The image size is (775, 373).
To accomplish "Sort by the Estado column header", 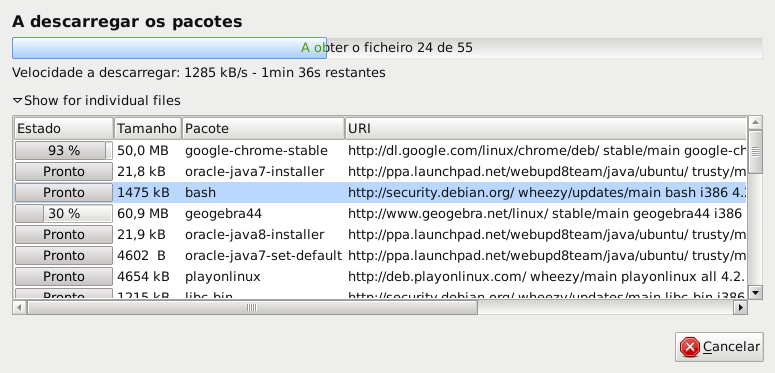I will pyautogui.click(x=64, y=128).
